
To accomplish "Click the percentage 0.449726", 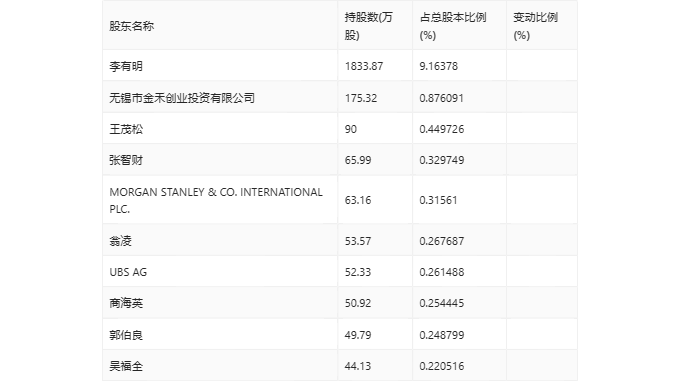I will tap(441, 129).
